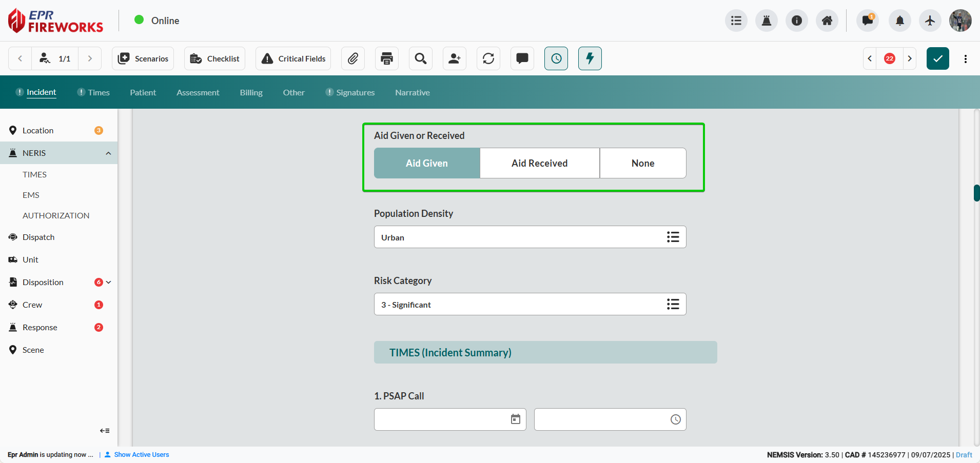Click the paperclip attachments icon
Screen dimensions: 980x463
352,58
